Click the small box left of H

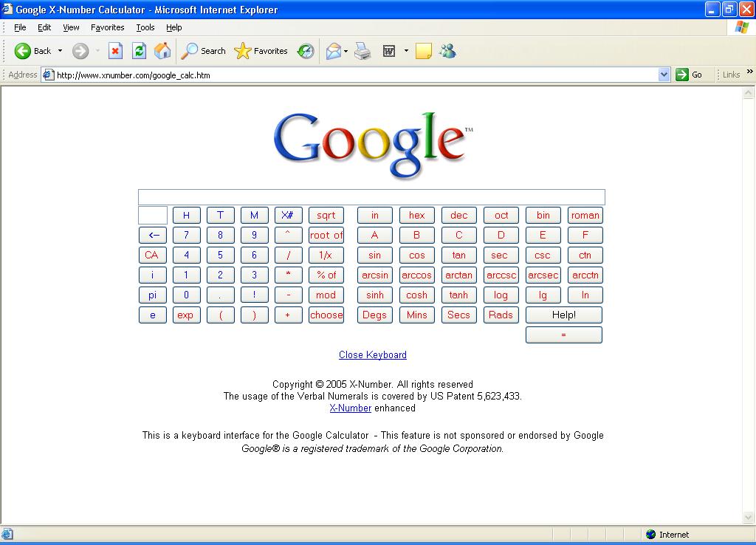pyautogui.click(x=153, y=216)
